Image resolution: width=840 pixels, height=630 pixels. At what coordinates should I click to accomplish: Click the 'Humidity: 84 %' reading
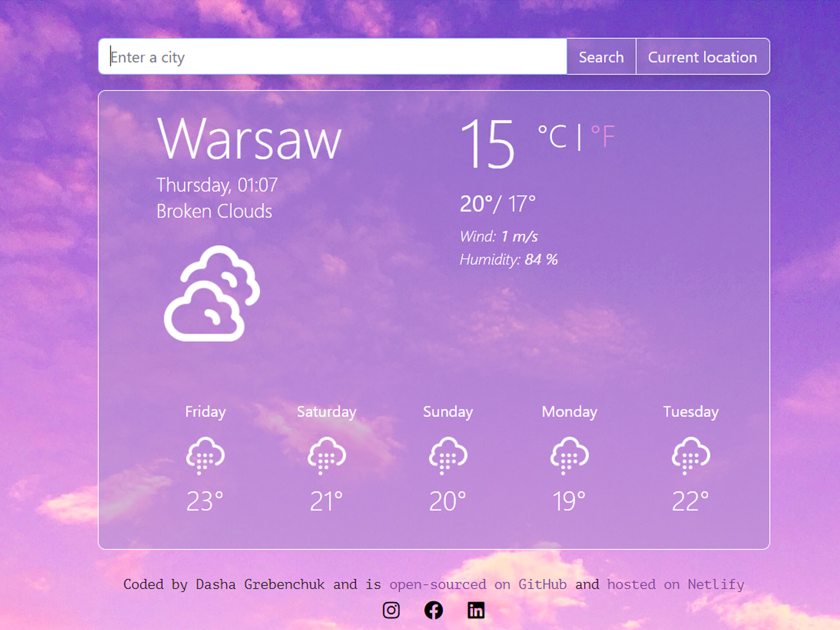[509, 259]
